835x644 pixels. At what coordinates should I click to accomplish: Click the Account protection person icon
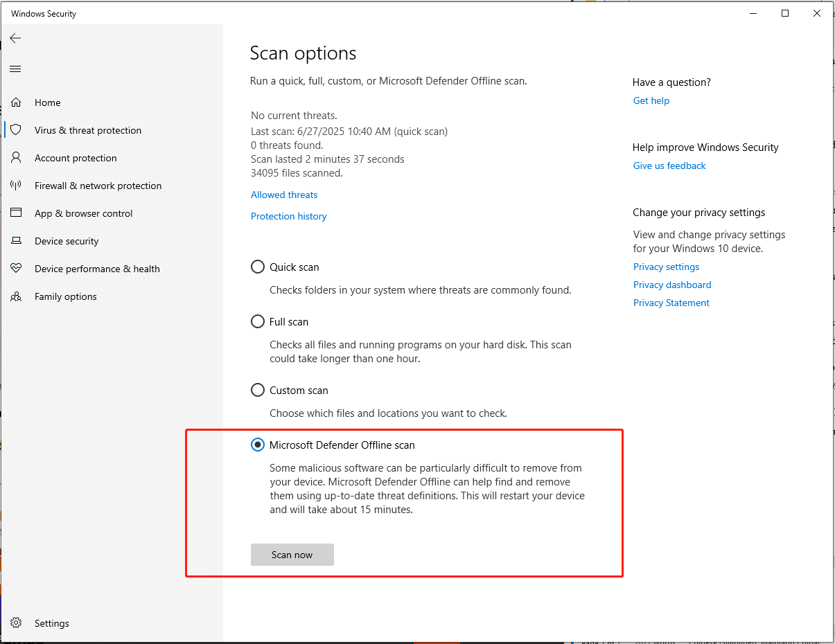point(16,158)
